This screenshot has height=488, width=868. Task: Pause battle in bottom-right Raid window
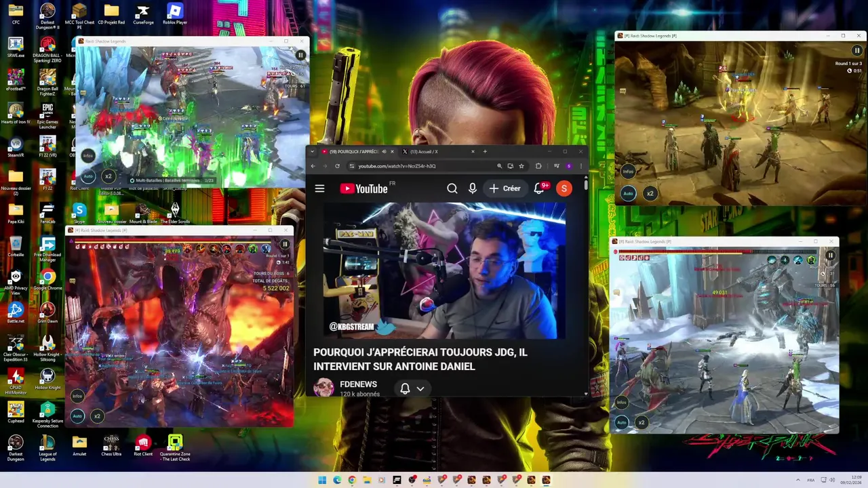(x=830, y=256)
